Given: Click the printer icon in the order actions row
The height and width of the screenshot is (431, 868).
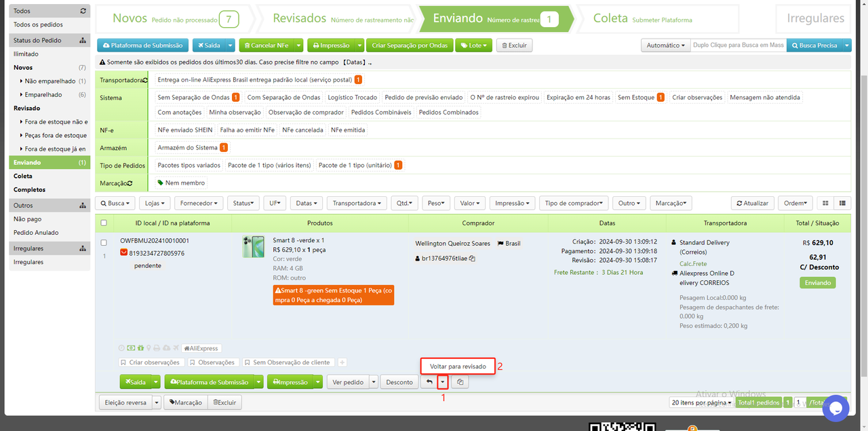Looking at the screenshot, I should click(156, 348).
